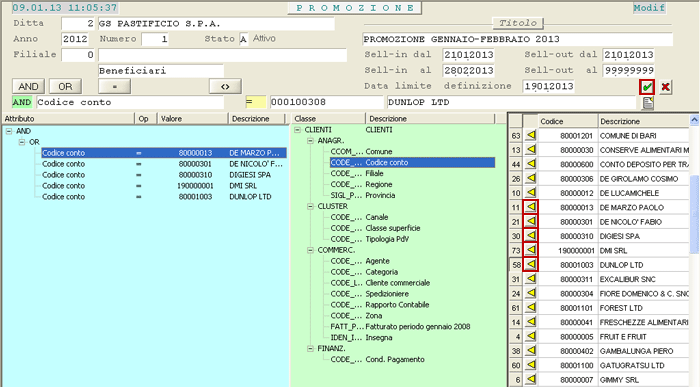
Task: Add DE GIROLAMO COSIMO via yellow arrow
Action: point(530,178)
